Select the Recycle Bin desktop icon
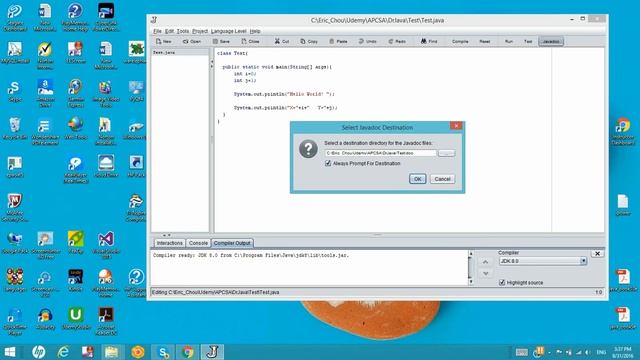The image size is (640, 360). (x=15, y=129)
